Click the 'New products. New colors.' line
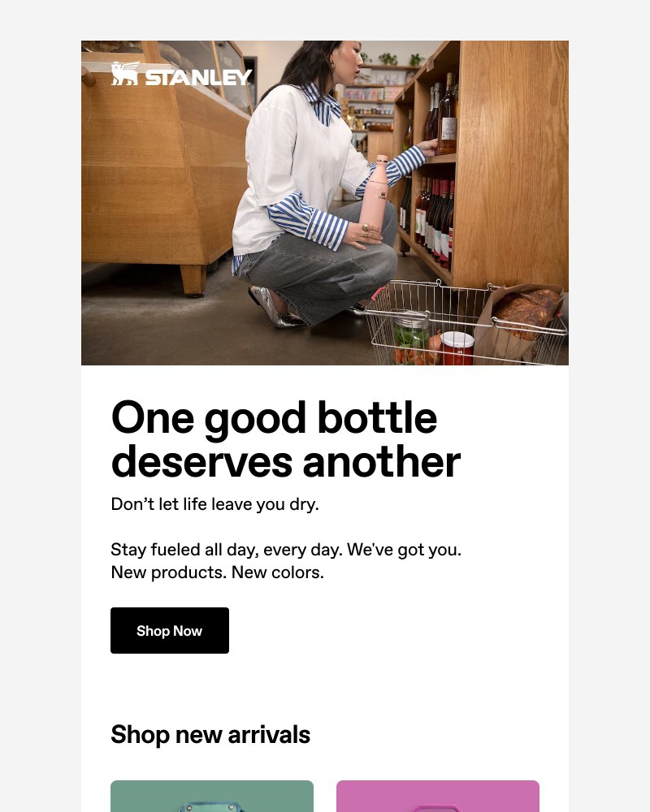Screen dimensions: 650x812 (217, 572)
